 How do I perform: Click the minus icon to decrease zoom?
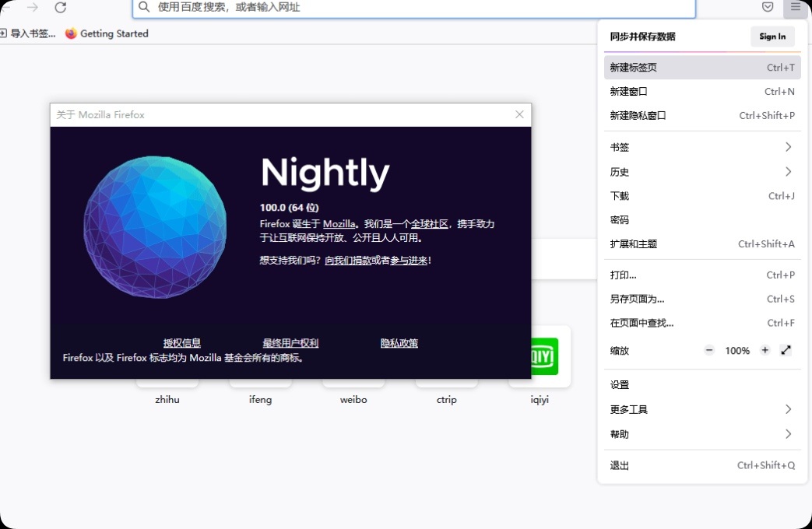coord(709,350)
